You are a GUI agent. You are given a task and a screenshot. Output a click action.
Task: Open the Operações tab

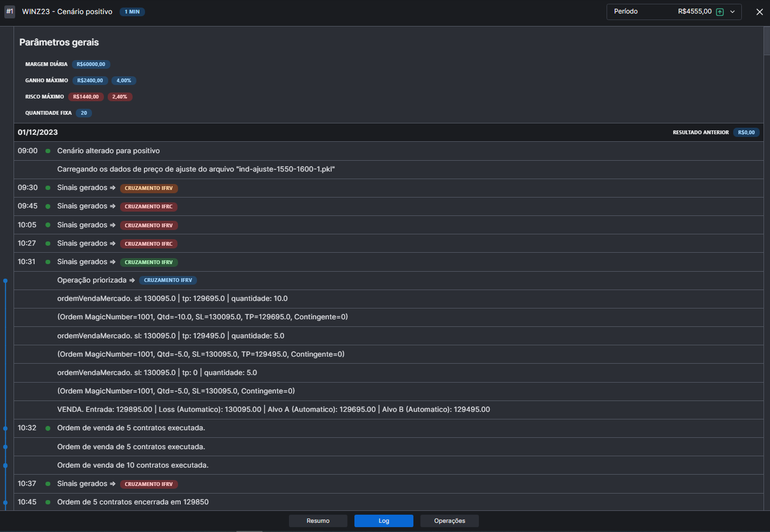[449, 521]
